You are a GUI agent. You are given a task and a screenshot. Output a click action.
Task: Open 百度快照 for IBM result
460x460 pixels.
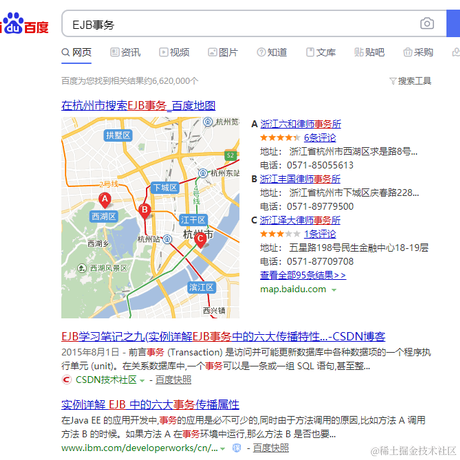pyautogui.click(x=271, y=448)
